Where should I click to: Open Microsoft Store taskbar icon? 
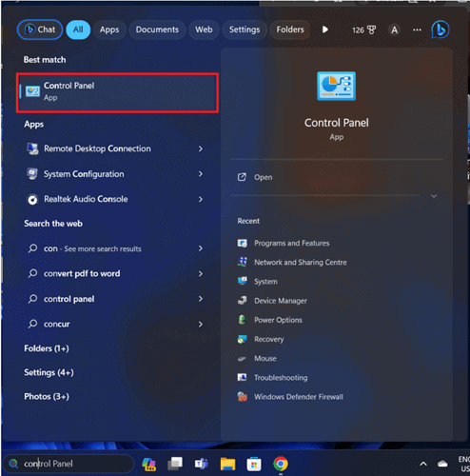254,465
